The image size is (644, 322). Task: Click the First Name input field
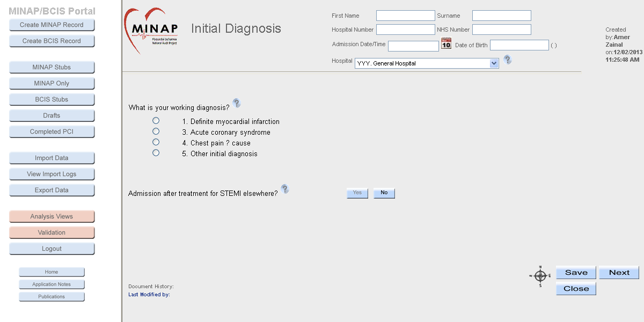pos(406,16)
